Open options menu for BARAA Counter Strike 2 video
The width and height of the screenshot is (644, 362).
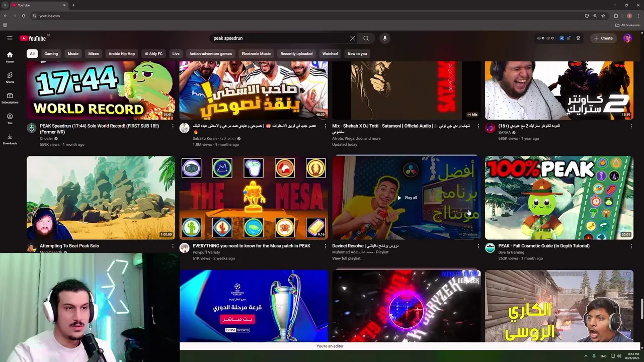pos(631,126)
